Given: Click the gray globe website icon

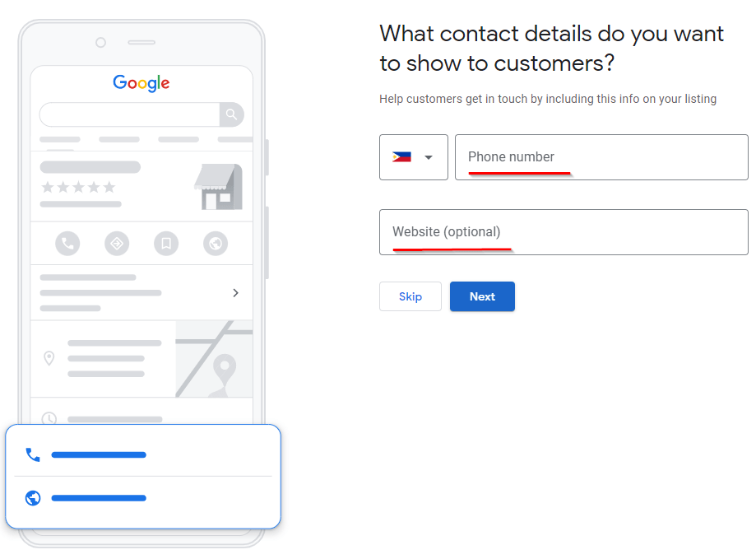Looking at the screenshot, I should coord(216,244).
